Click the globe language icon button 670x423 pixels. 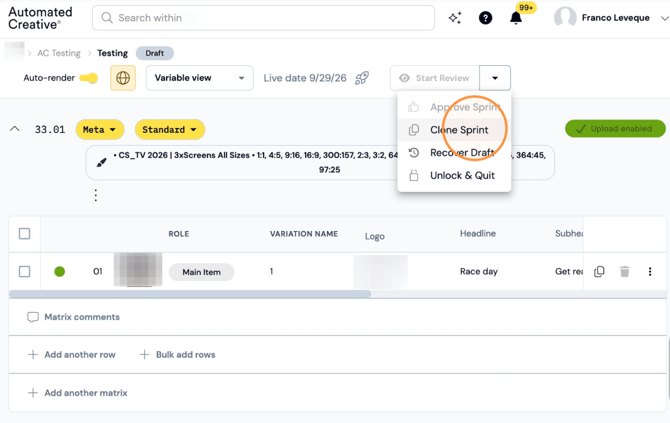123,78
